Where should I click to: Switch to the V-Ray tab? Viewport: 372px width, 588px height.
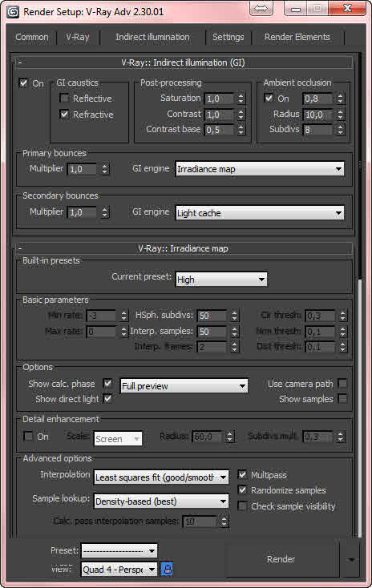click(x=78, y=37)
